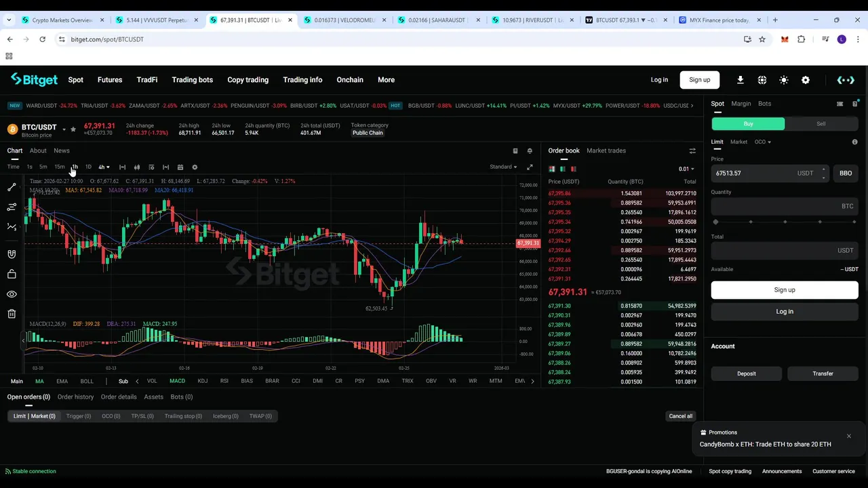Open the About tab above the chart
868x488 pixels.
38,150
